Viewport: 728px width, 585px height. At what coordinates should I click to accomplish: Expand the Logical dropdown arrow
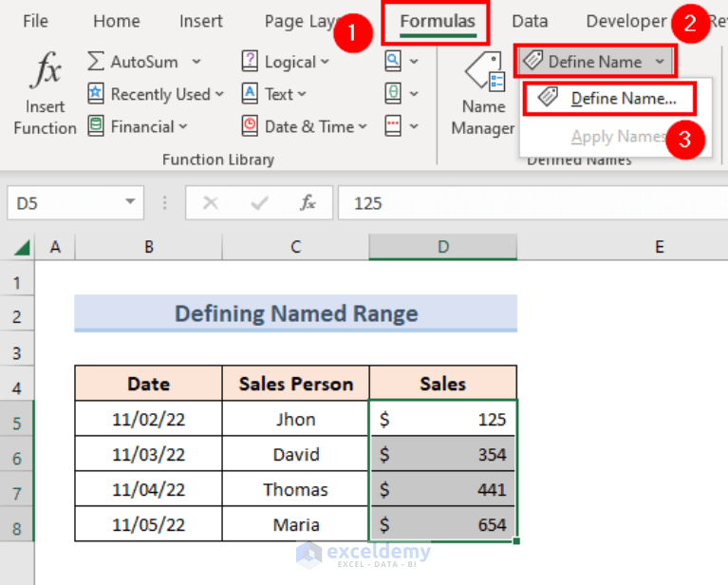pyautogui.click(x=325, y=62)
